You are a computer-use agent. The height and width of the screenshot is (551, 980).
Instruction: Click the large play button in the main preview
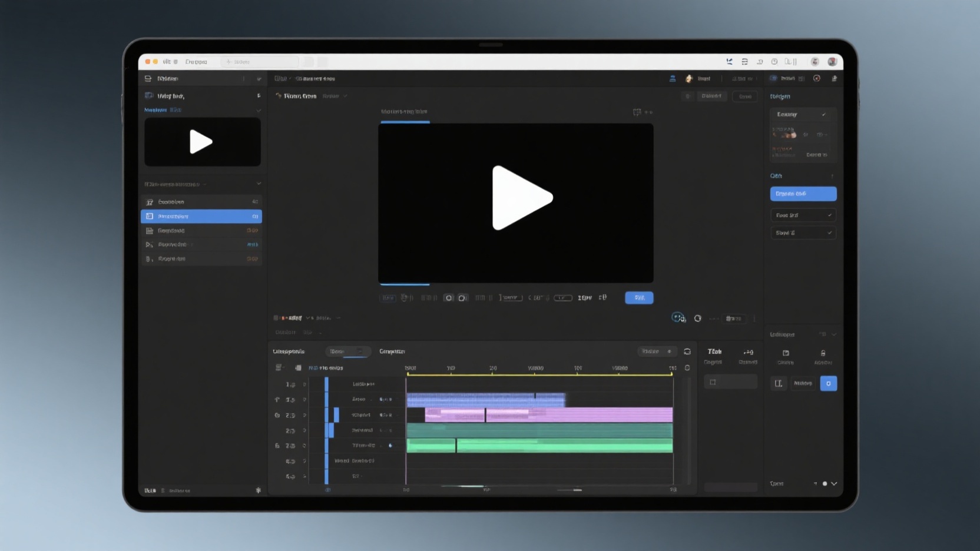[522, 198]
